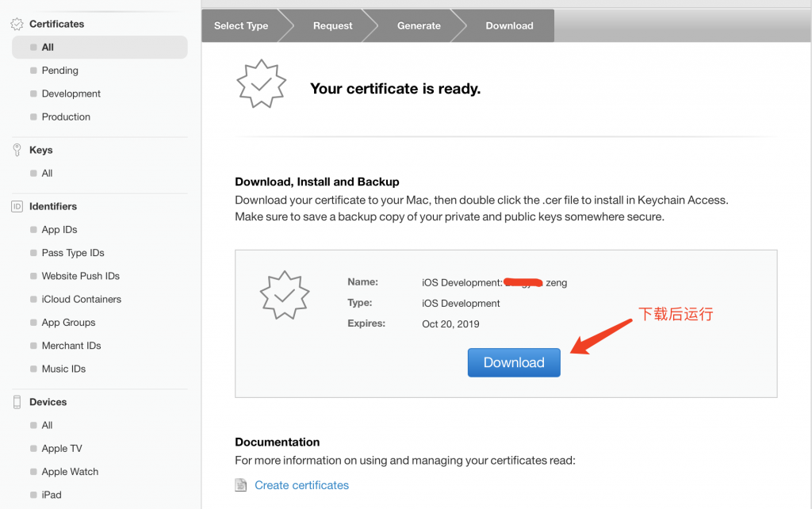
Task: Click the Certificates gear icon in sidebar
Action: click(17, 25)
